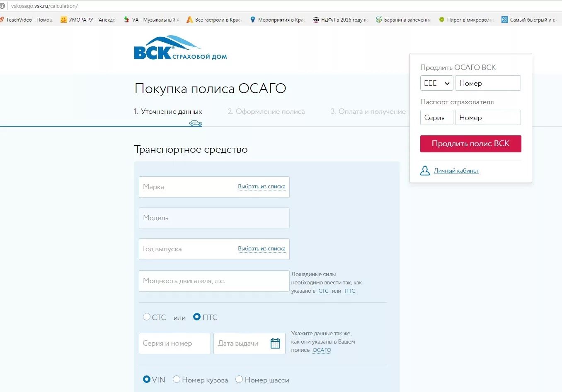Click the car icon under step 1

[196, 123]
